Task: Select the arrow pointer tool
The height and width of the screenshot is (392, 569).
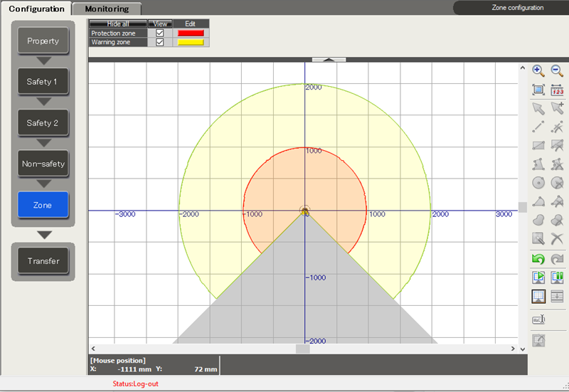Action: pos(538,108)
